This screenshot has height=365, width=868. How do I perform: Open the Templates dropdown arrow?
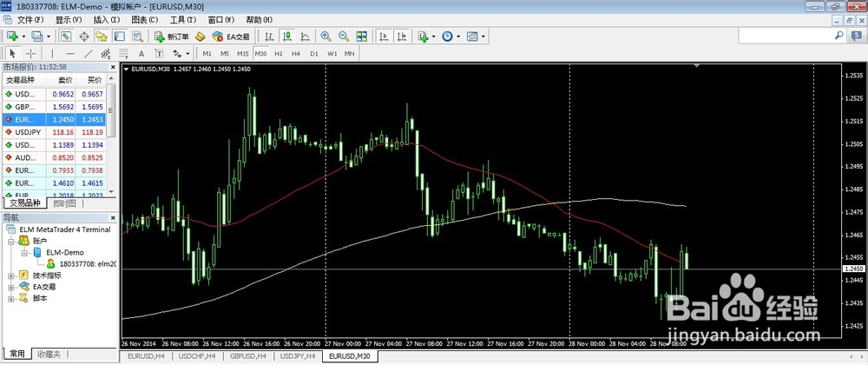click(x=483, y=36)
